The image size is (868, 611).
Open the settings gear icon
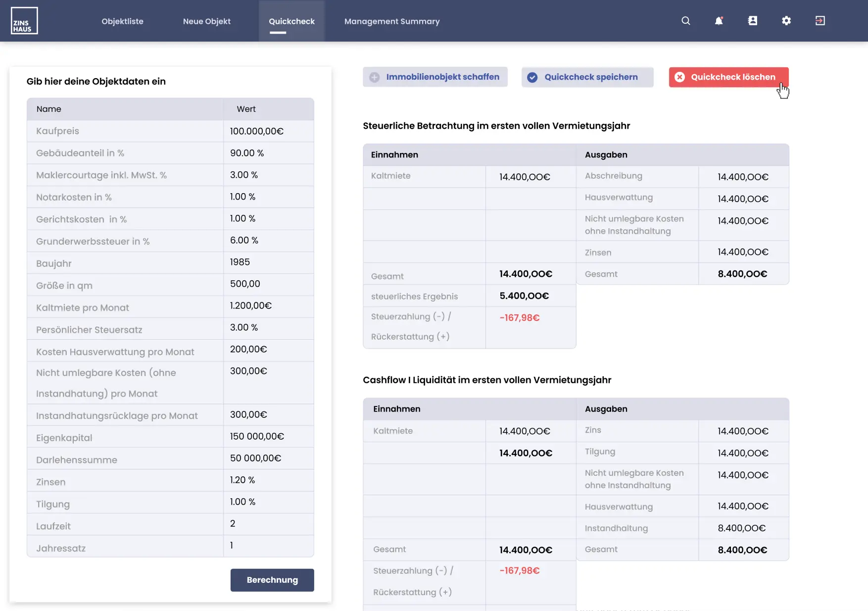point(786,21)
